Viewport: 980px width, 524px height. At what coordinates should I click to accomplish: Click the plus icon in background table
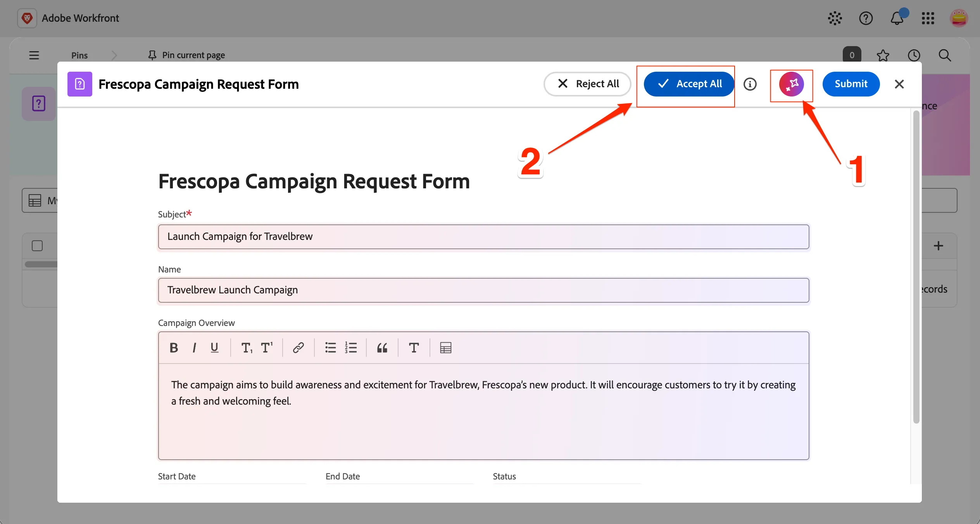tap(939, 246)
